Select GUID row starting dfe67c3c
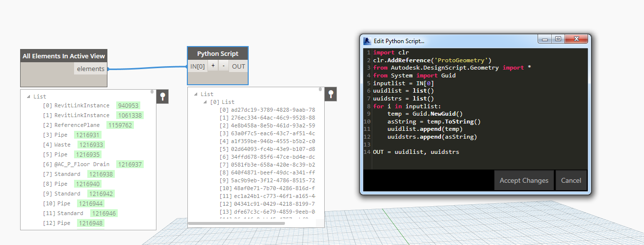The height and width of the screenshot is (245, 644). (x=267, y=212)
